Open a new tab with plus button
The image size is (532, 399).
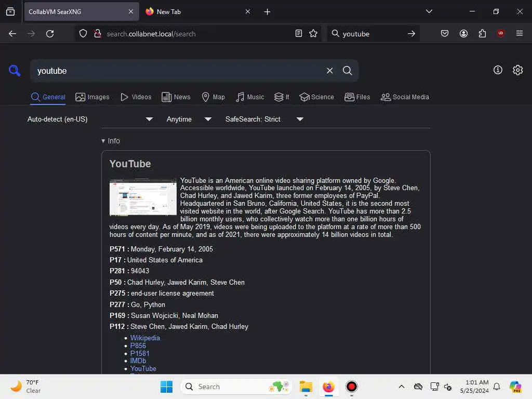coord(267,12)
